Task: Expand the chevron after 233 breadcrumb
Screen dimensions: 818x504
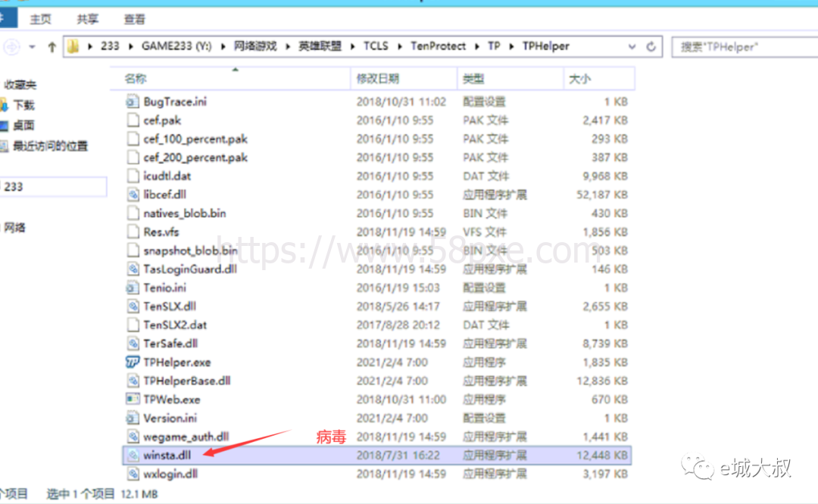Action: tap(130, 46)
